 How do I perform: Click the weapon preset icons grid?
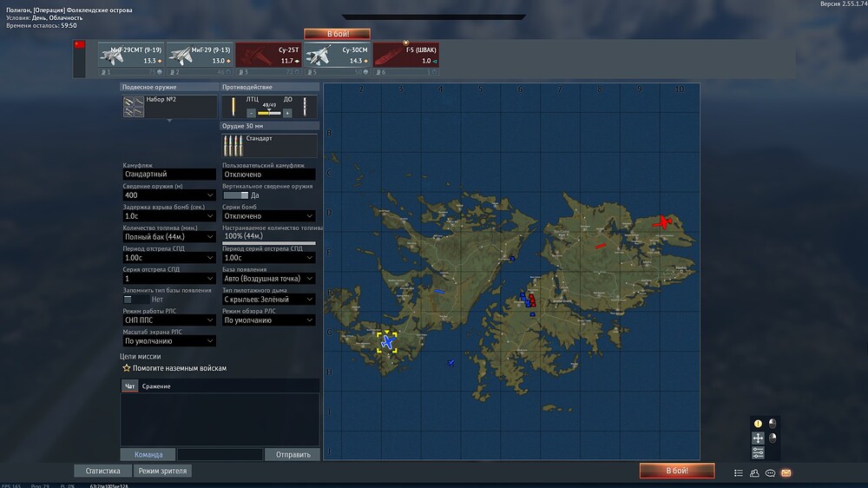[134, 106]
